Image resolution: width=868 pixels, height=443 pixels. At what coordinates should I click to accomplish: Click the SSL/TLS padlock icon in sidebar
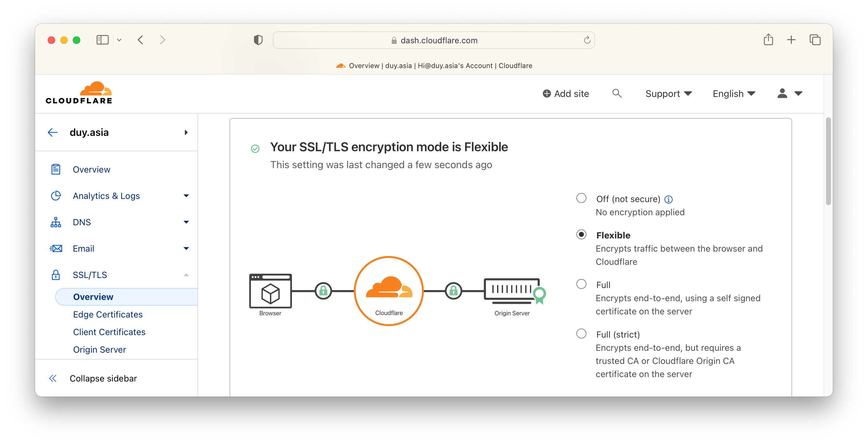[56, 275]
